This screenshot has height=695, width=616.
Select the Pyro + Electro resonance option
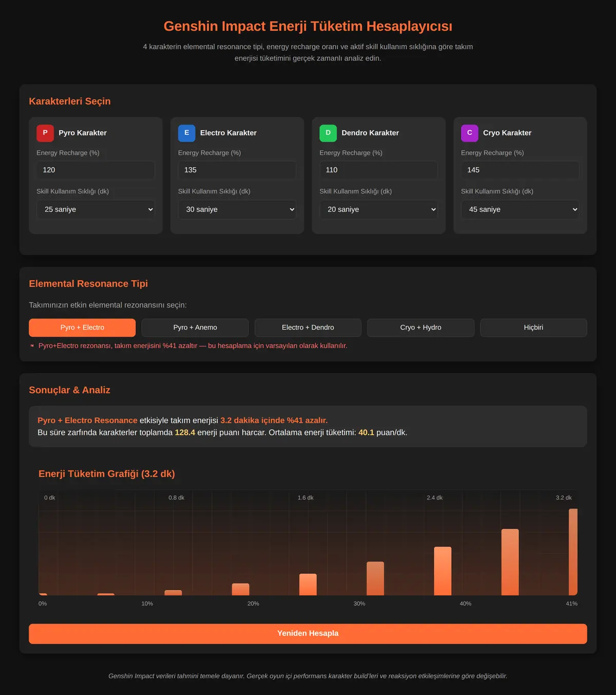click(82, 327)
